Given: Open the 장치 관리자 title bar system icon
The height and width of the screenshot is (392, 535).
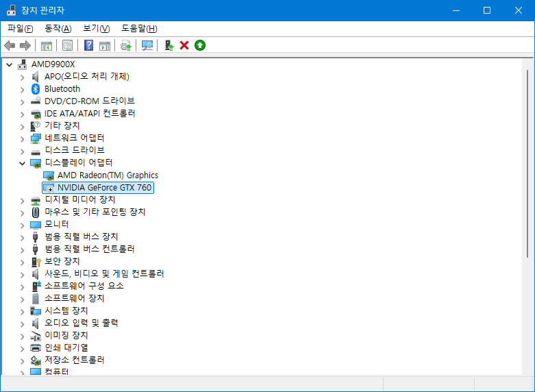Looking at the screenshot, I should coord(11,10).
